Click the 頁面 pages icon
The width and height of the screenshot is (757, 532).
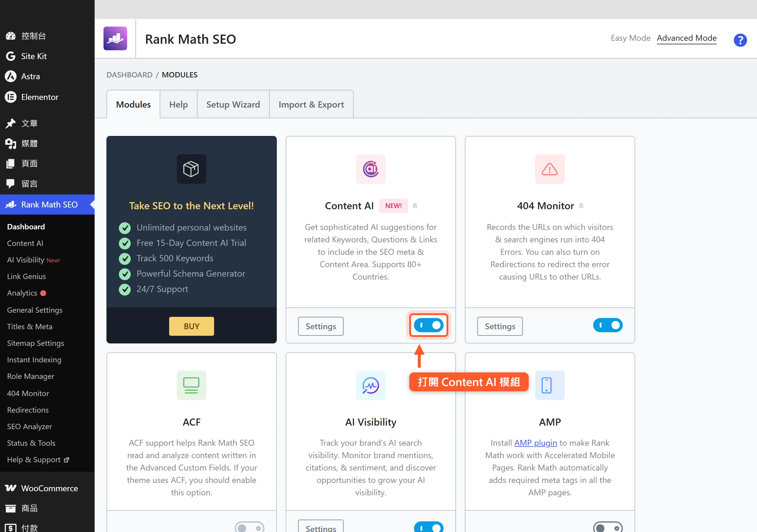pos(11,163)
